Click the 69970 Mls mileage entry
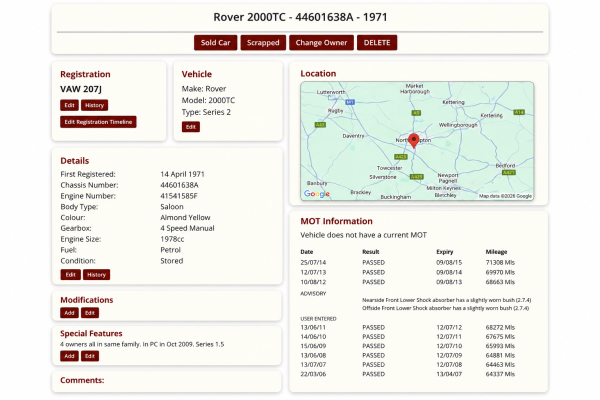The image size is (600, 400). click(x=500, y=272)
